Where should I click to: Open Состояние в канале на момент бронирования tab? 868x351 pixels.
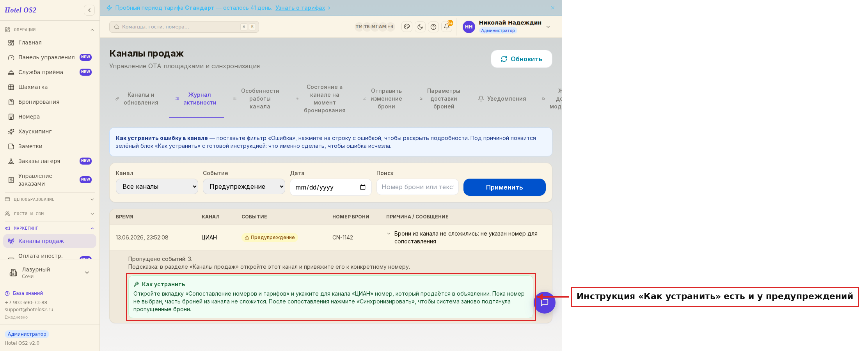(x=321, y=99)
